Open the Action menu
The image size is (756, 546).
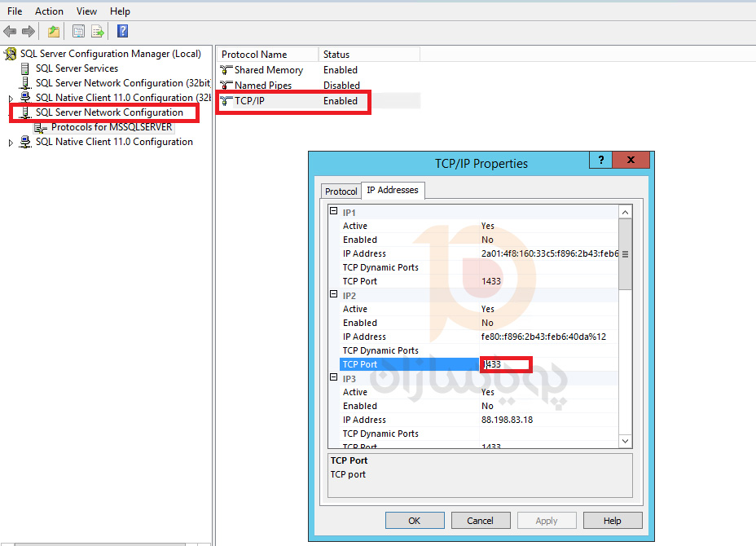49,11
